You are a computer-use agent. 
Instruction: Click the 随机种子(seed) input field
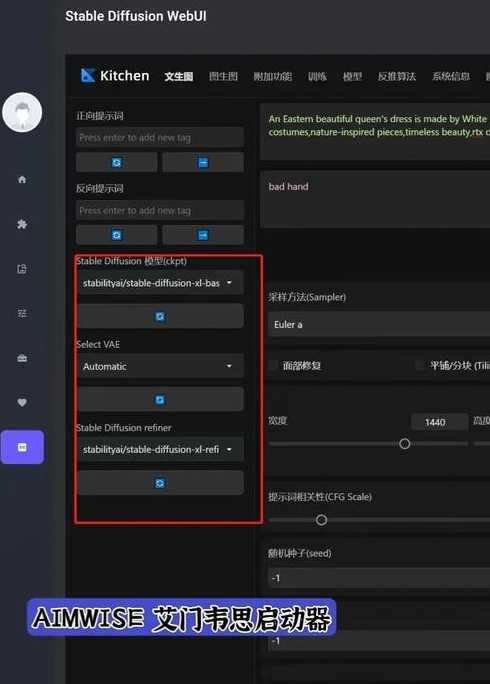point(379,578)
